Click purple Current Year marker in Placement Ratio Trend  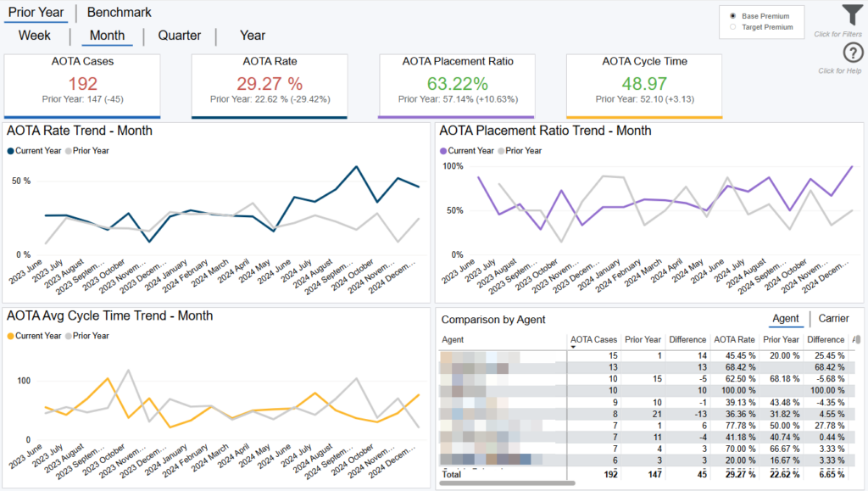coord(443,151)
